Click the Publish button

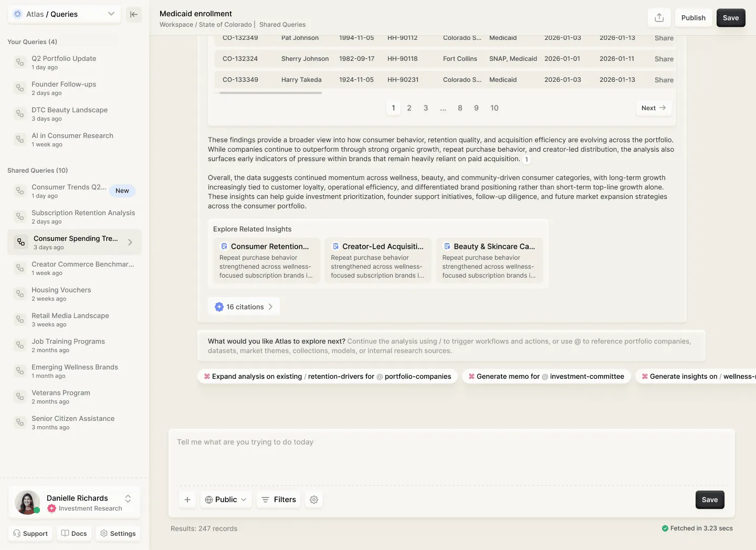(694, 18)
